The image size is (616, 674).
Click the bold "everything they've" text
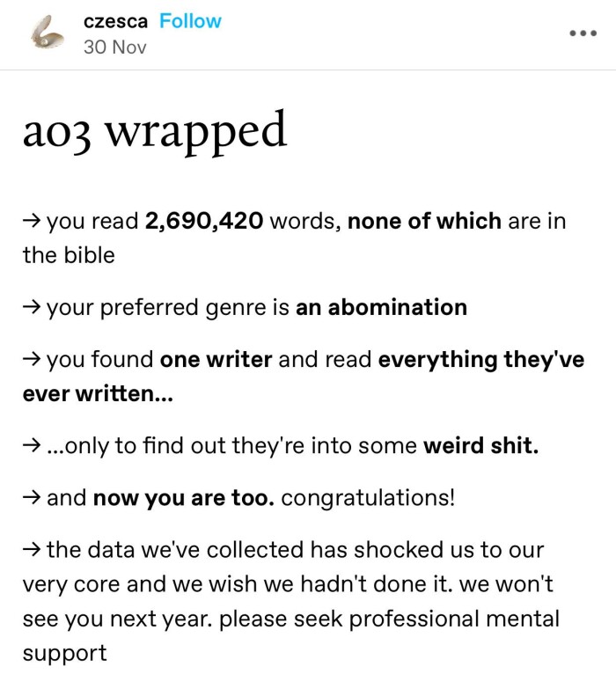(x=481, y=360)
